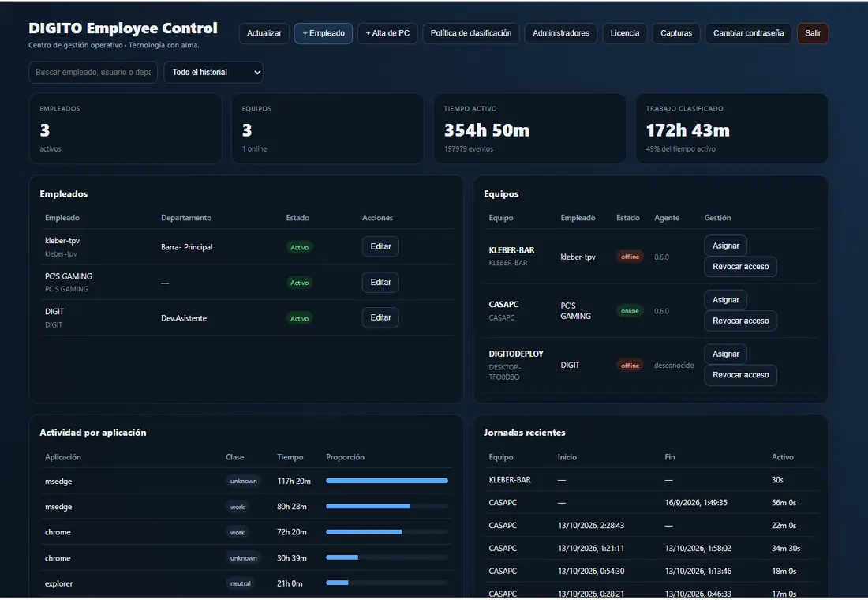The height and width of the screenshot is (600, 868).
Task: Click the msedge 117h 20m proportion bar
Action: point(387,481)
